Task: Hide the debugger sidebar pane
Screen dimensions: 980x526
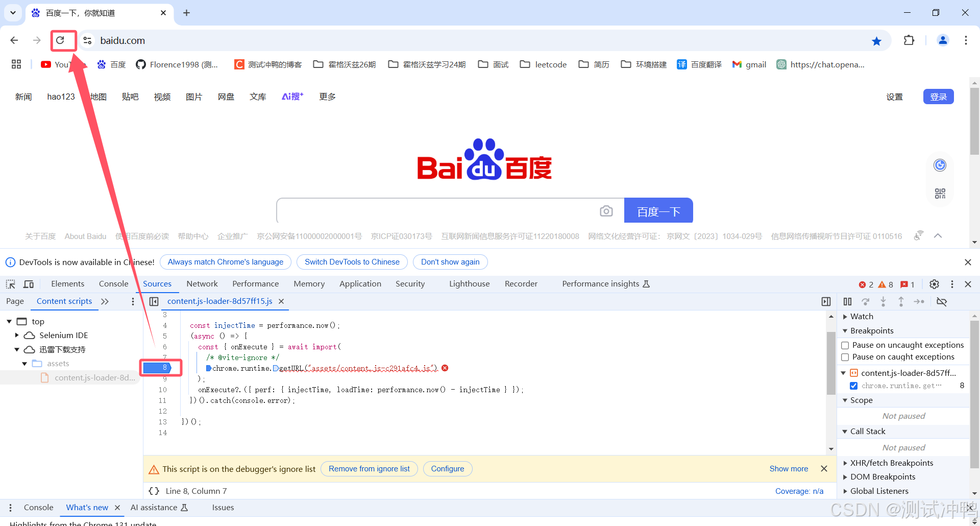Action: point(826,301)
